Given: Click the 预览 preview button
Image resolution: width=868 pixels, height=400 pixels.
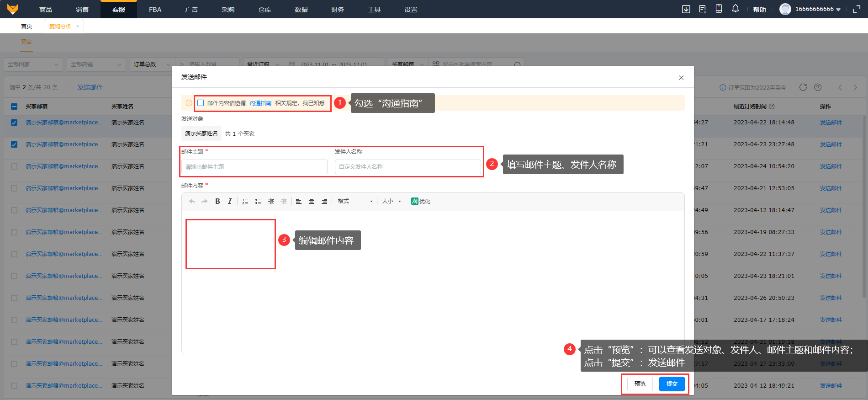Looking at the screenshot, I should [x=640, y=384].
